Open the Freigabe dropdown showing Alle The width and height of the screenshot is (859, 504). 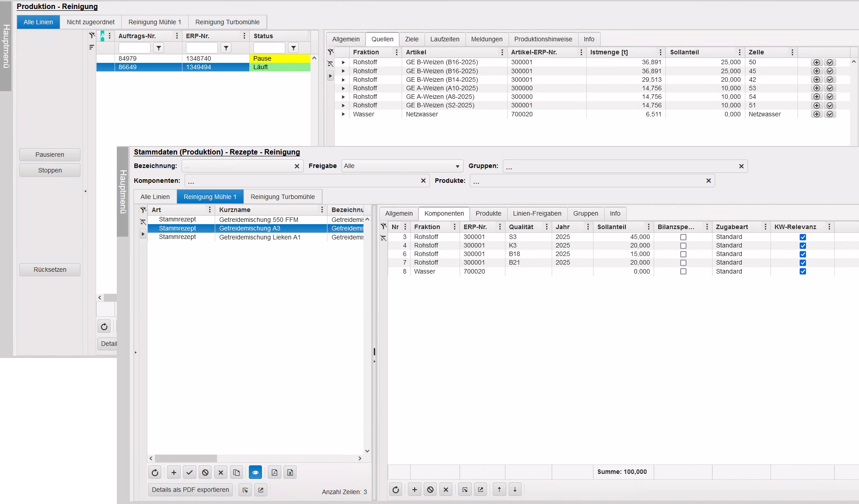(402, 166)
